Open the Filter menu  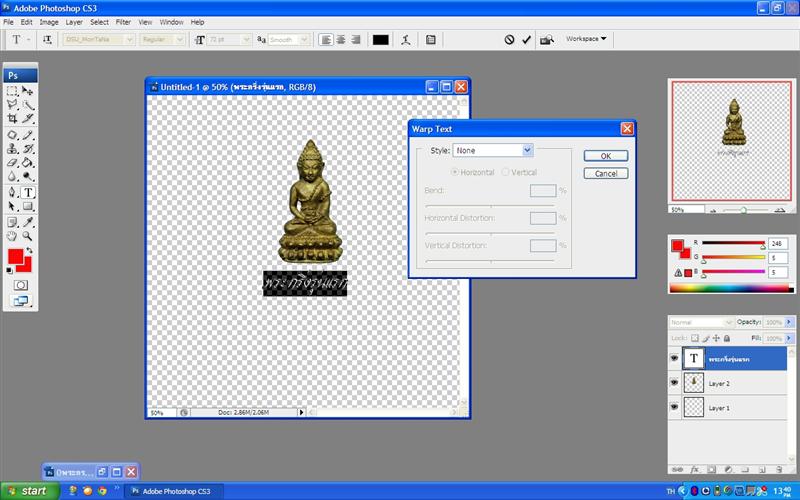click(x=123, y=21)
